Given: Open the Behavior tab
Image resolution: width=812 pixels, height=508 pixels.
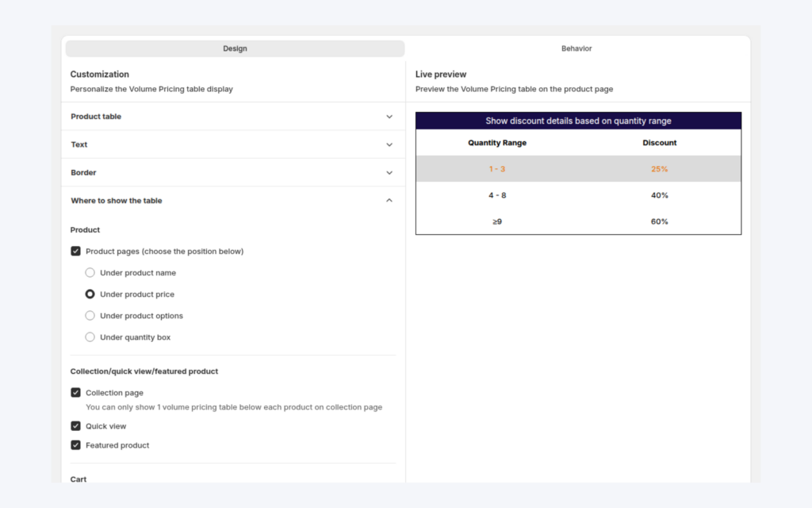Looking at the screenshot, I should [x=576, y=48].
